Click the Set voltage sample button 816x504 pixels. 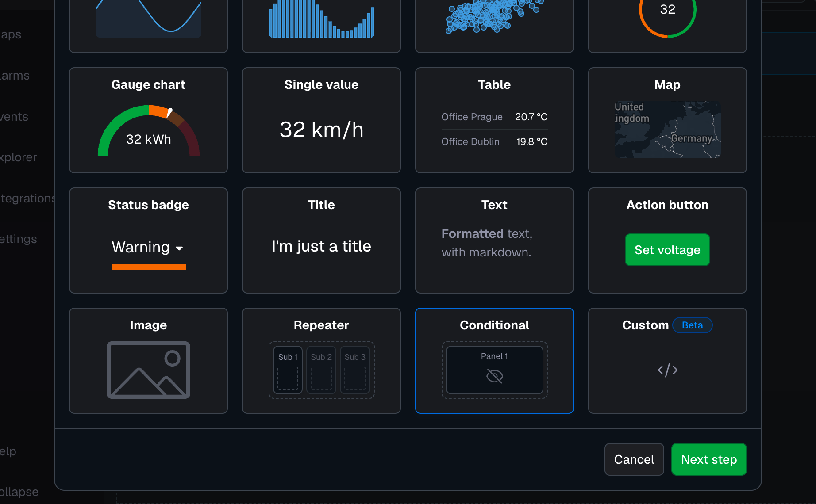point(667,250)
